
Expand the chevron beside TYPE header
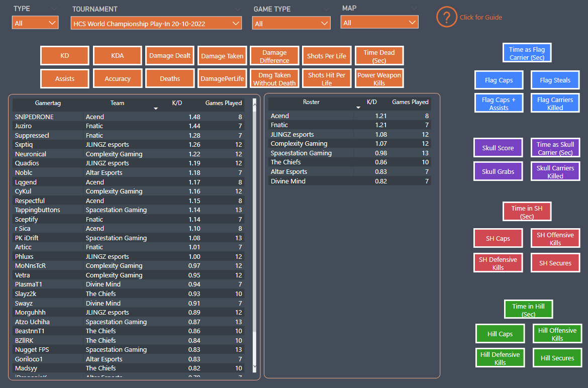pyautogui.click(x=54, y=9)
